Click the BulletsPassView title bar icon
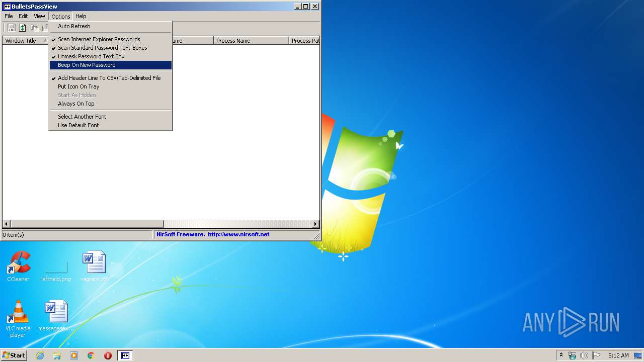This screenshot has width=644, height=362. (7, 7)
